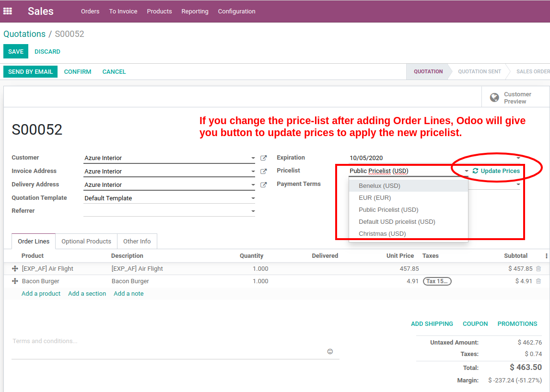Expand the Invoice Address dropdown
Viewport: 550px width, 392px height.
click(x=253, y=172)
